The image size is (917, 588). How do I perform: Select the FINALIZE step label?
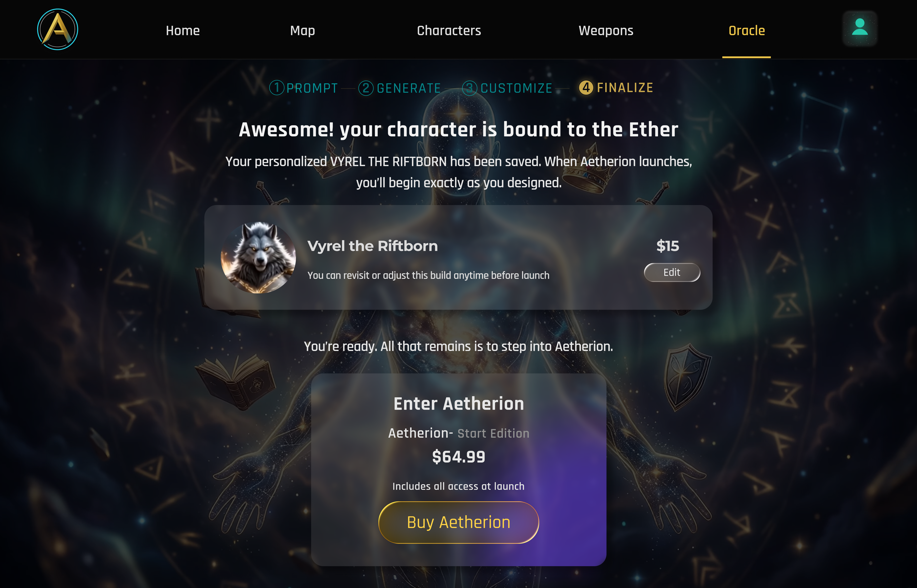point(625,88)
